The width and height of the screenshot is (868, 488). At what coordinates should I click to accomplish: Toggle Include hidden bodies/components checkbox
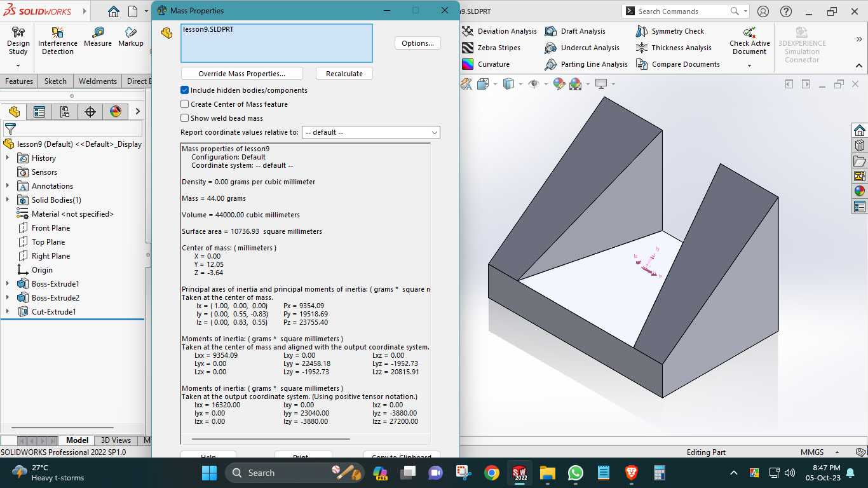pyautogui.click(x=185, y=90)
